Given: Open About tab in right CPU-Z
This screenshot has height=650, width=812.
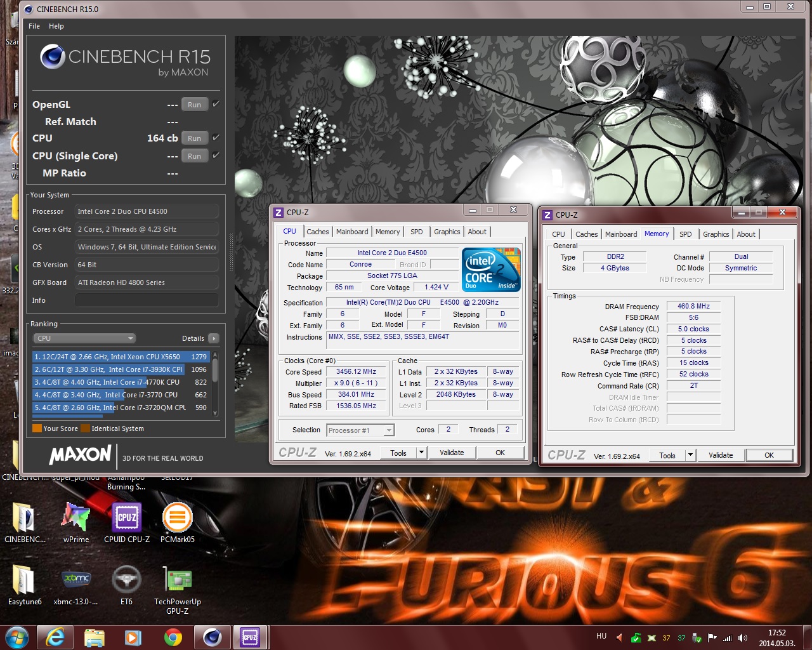Looking at the screenshot, I should pos(746,234).
